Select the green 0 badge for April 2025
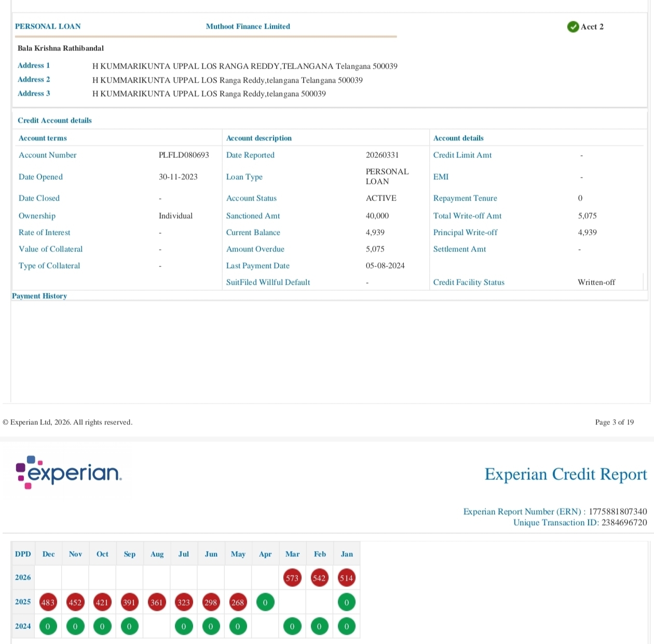Viewport: 654px width, 644px height. coord(265,602)
